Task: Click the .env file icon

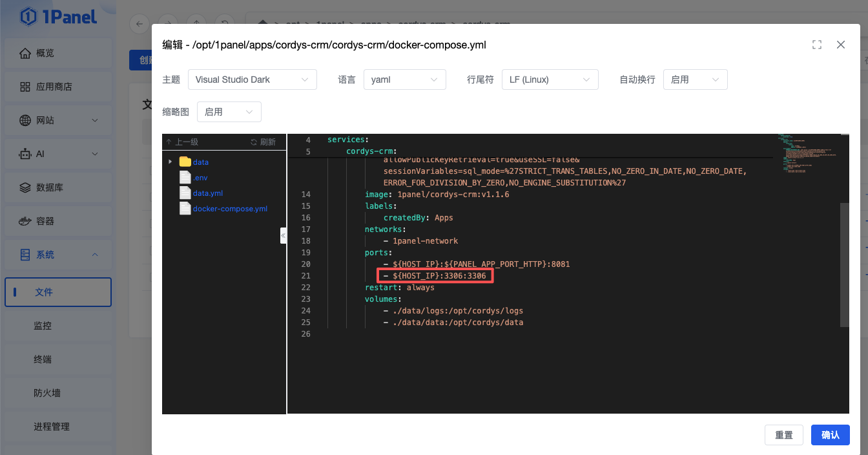Action: pyautogui.click(x=185, y=177)
